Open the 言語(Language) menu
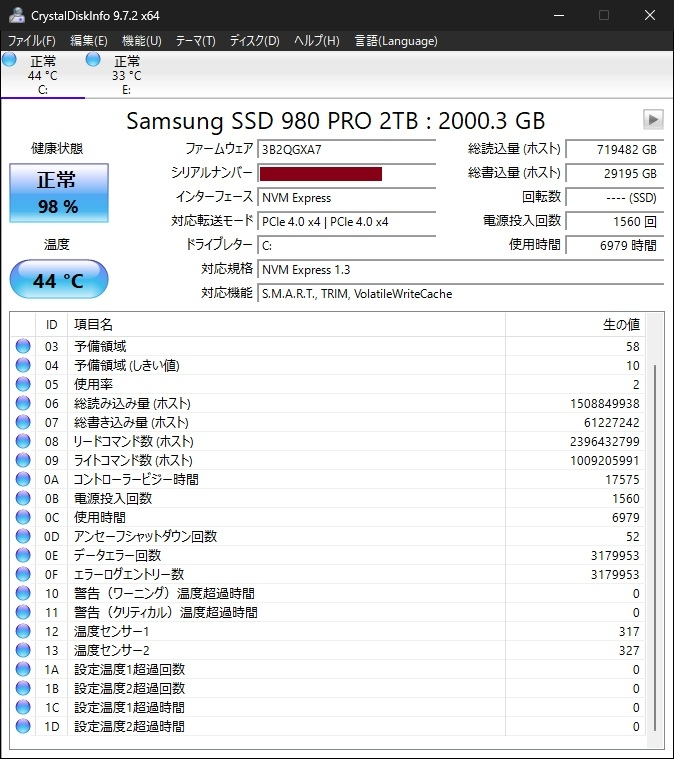Image resolution: width=674 pixels, height=759 pixels. pos(396,41)
